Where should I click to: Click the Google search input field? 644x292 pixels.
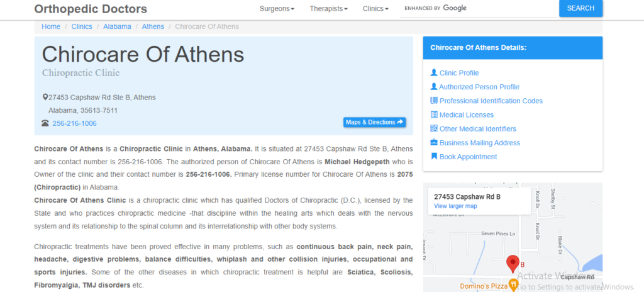pos(509,8)
